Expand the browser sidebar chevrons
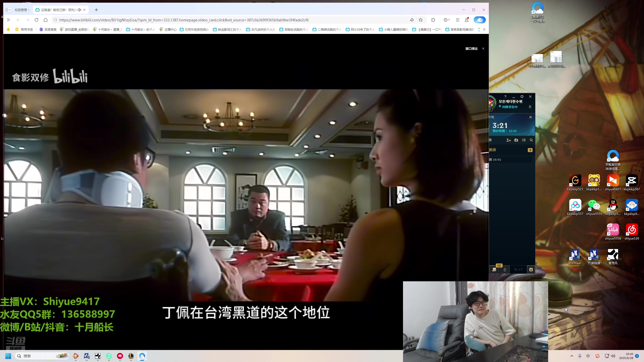The image size is (644, 362). [x=8, y=20]
